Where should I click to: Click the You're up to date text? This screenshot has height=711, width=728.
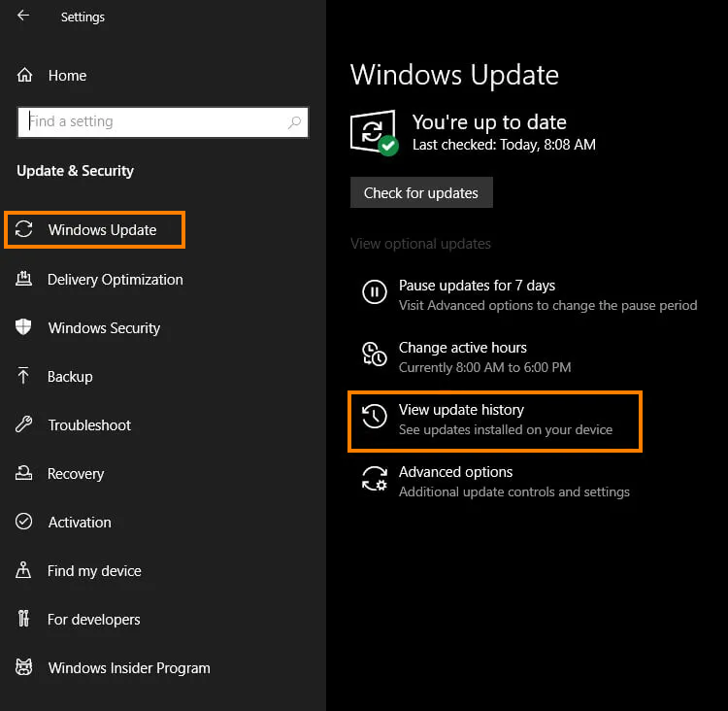point(489,122)
